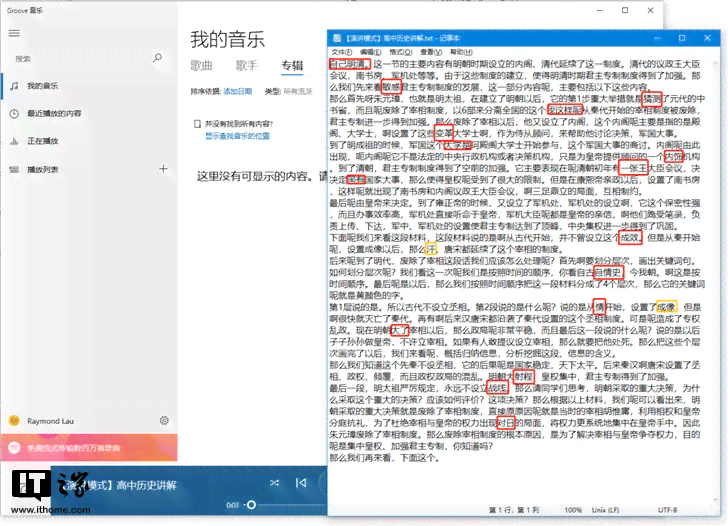
Task: Click the 0:03 elapsed time label
Action: pyautogui.click(x=233, y=505)
